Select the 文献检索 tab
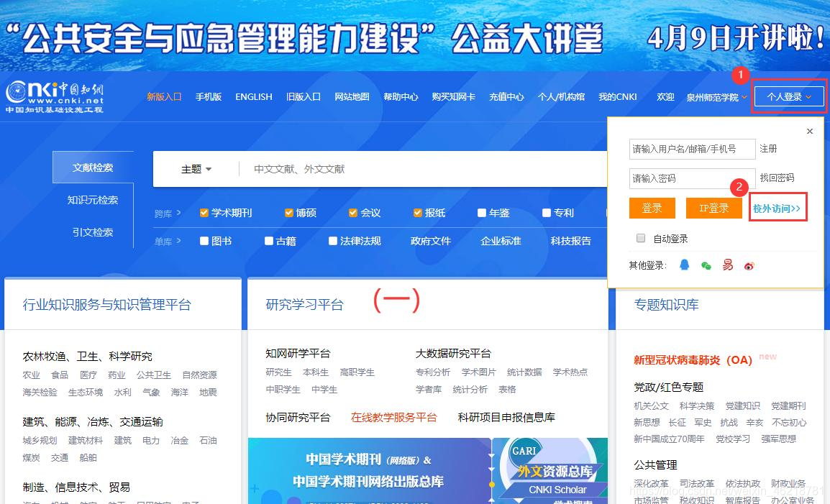The image size is (830, 504). (93, 168)
